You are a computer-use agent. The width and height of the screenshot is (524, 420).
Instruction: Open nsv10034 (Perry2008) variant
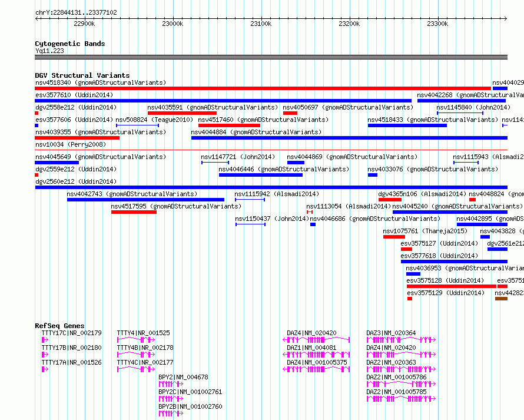tap(71, 144)
